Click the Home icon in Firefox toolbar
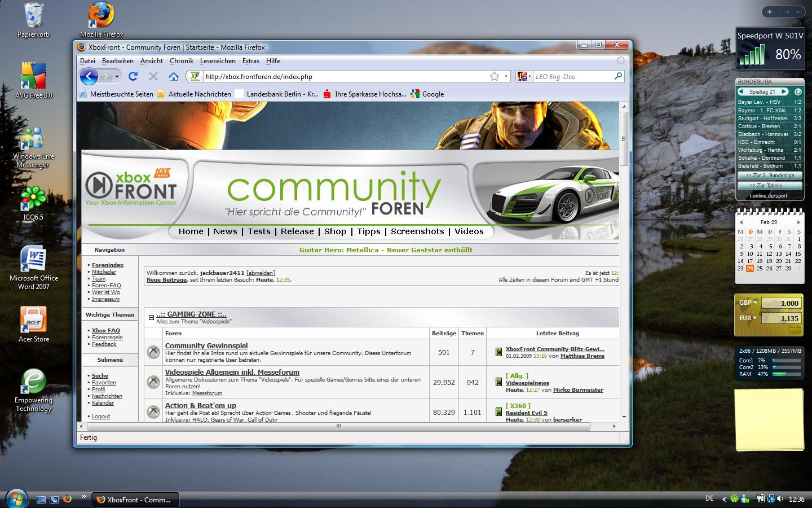 (x=174, y=76)
